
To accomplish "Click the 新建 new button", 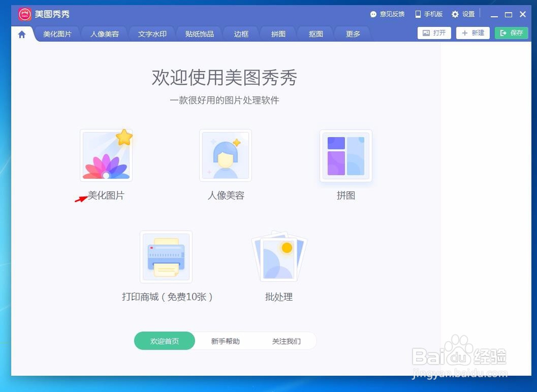I will coord(473,33).
